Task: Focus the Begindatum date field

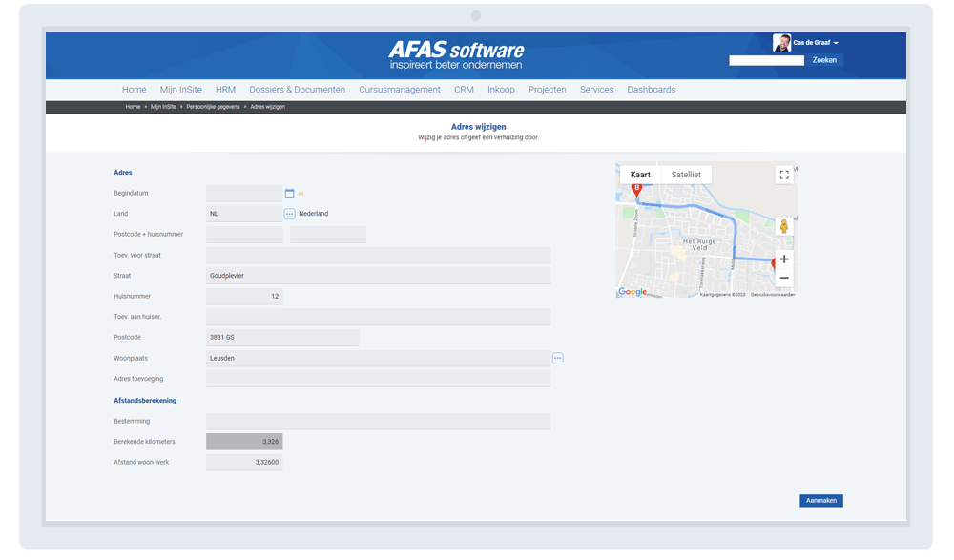Action: 244,194
